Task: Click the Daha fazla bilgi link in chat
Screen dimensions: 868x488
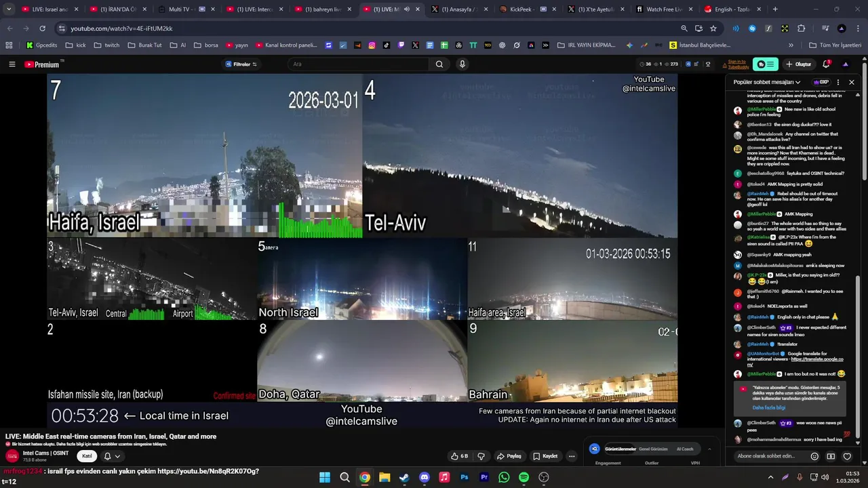Action: coord(769,408)
